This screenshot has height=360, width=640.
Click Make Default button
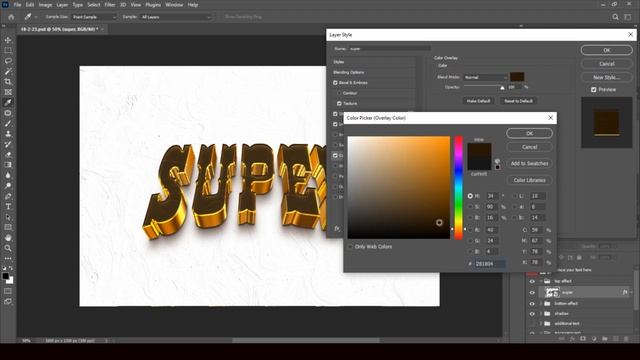[x=478, y=101]
